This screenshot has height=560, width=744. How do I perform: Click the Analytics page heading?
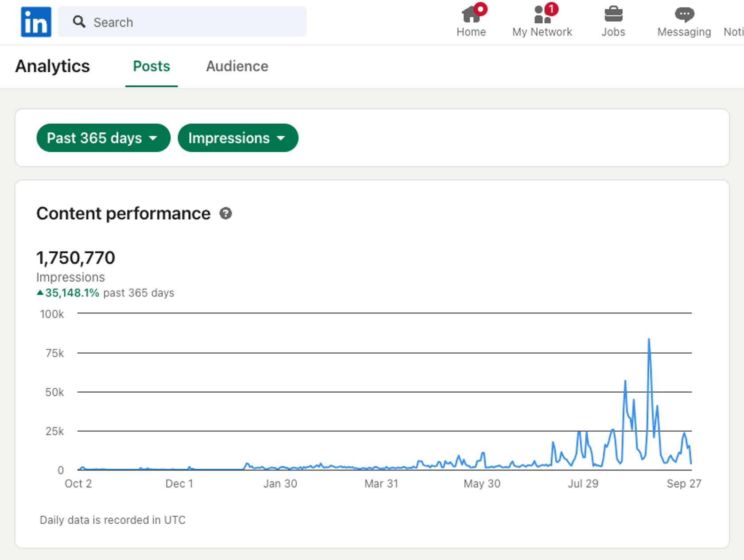click(x=52, y=66)
